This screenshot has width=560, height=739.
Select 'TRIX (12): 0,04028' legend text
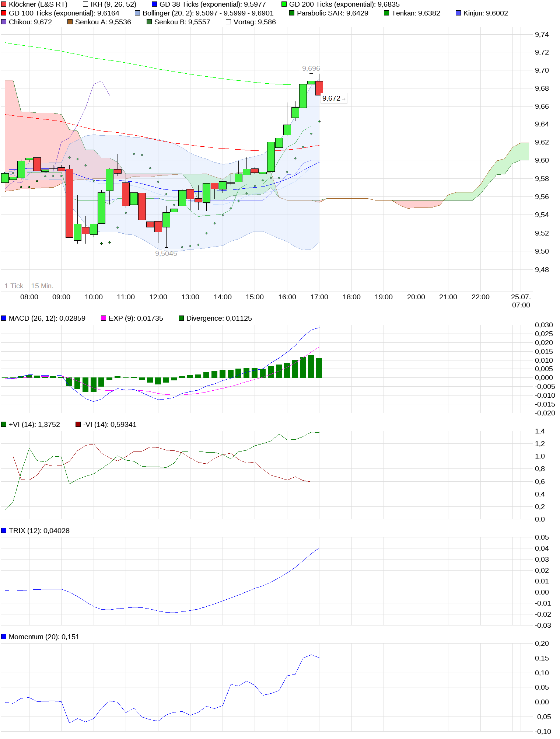39,531
